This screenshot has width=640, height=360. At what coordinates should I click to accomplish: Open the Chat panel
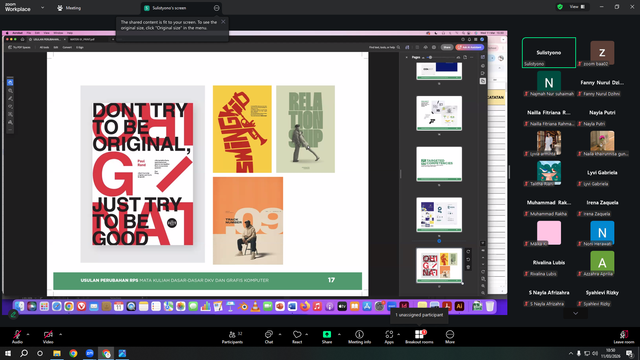(x=269, y=337)
